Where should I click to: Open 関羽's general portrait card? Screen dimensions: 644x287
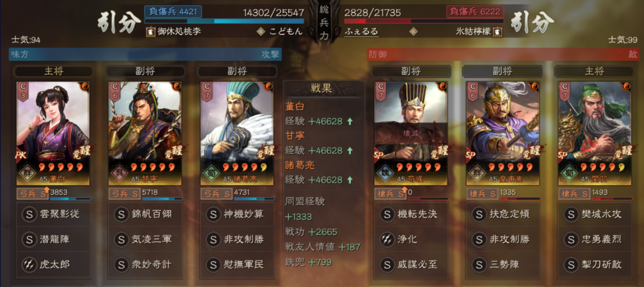(594, 133)
